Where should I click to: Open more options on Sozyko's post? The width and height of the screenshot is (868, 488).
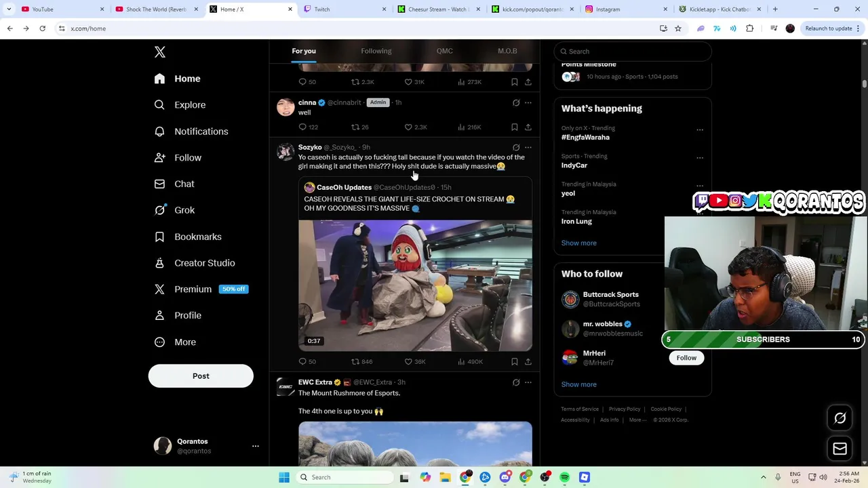[528, 147]
